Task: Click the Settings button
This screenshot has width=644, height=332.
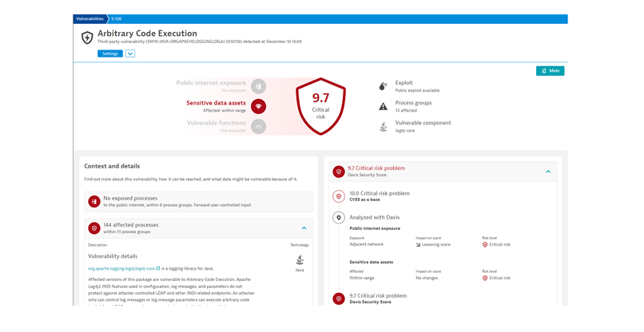Action: point(110,53)
